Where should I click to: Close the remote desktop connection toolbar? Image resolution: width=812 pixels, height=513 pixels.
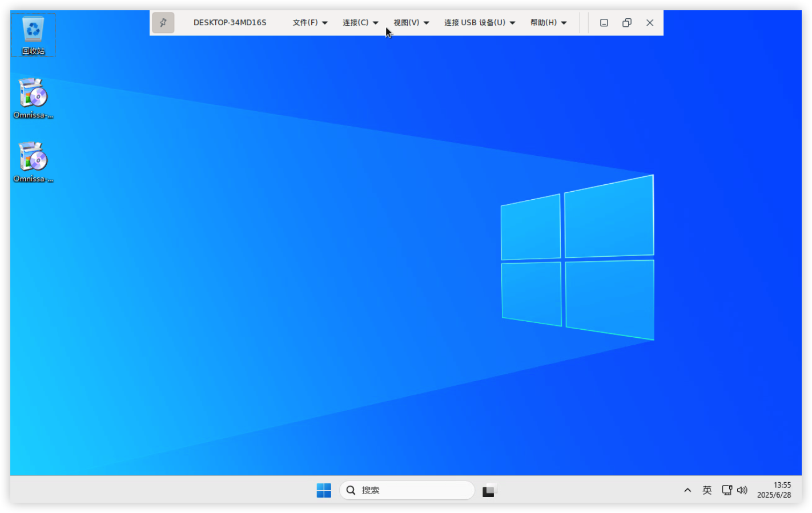click(650, 23)
